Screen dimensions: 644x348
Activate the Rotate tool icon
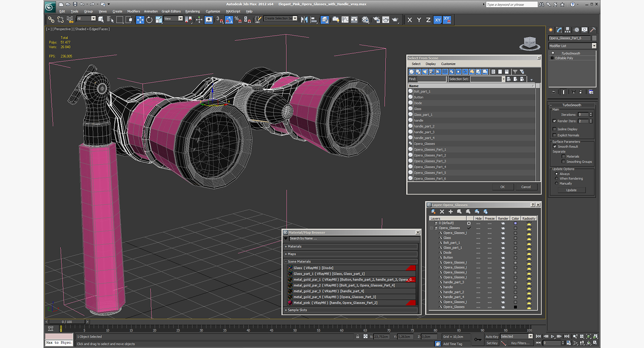(149, 20)
